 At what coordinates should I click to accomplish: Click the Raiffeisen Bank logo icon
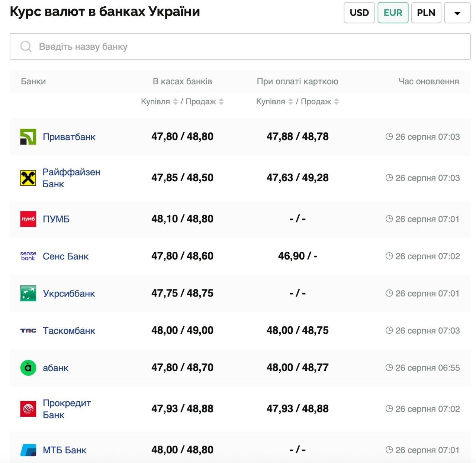point(28,178)
